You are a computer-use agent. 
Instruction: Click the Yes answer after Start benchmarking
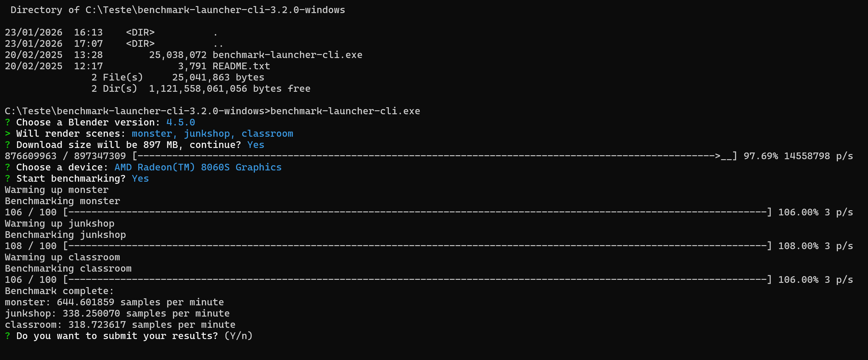[140, 179]
